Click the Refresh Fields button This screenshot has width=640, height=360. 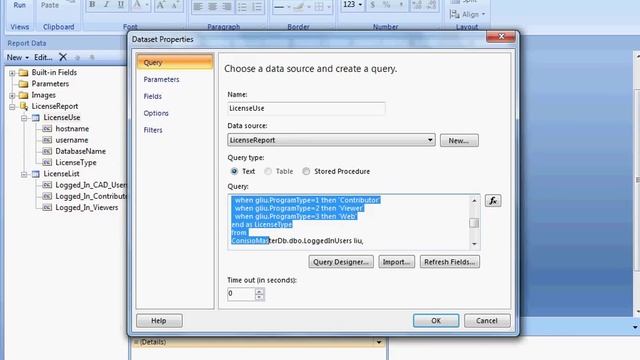[450, 262]
